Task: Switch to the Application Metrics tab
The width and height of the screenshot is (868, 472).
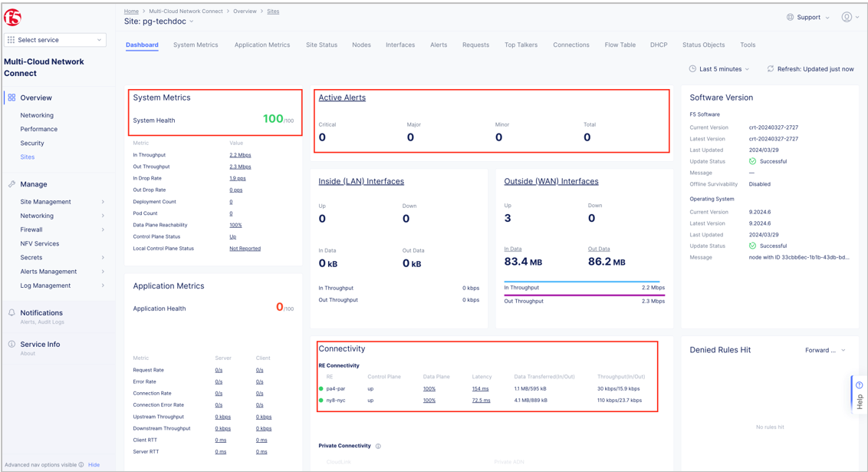Action: click(261, 45)
